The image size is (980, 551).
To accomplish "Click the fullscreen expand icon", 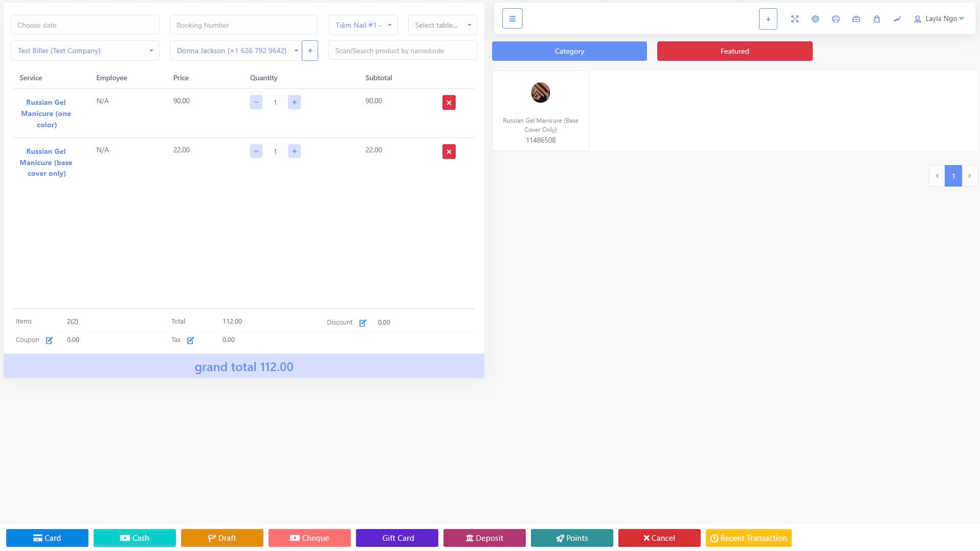I will click(794, 19).
